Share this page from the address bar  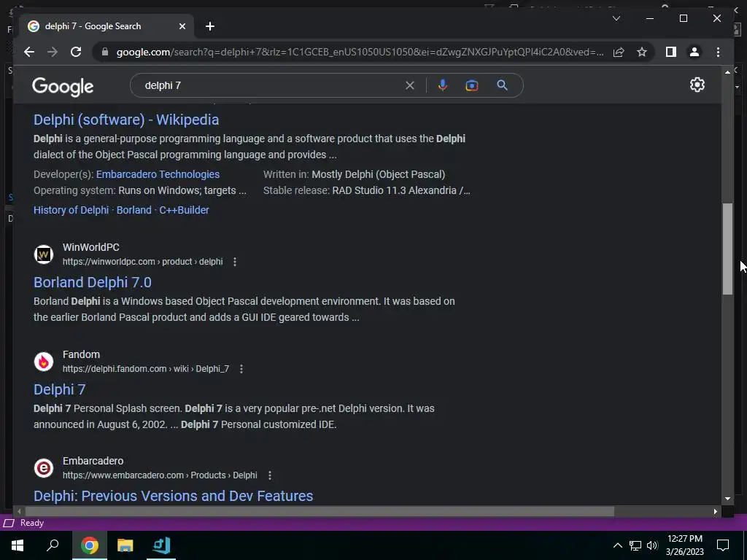(x=619, y=52)
